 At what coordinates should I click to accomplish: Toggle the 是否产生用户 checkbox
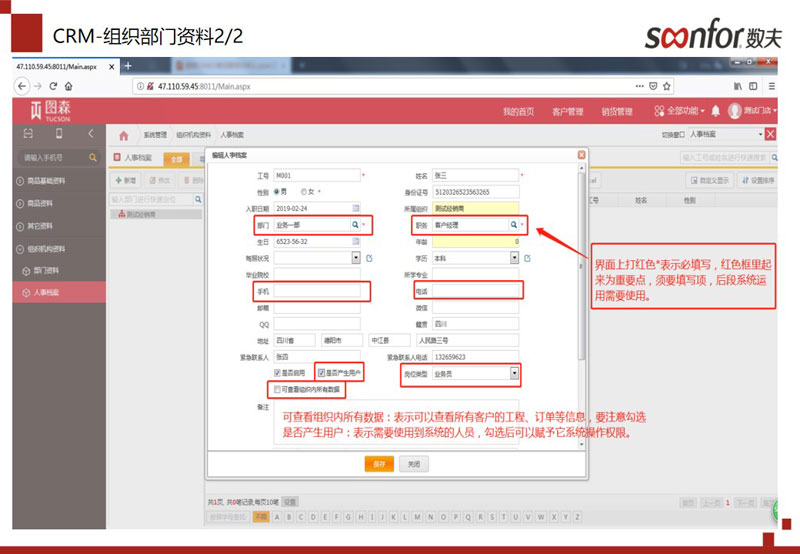(322, 372)
